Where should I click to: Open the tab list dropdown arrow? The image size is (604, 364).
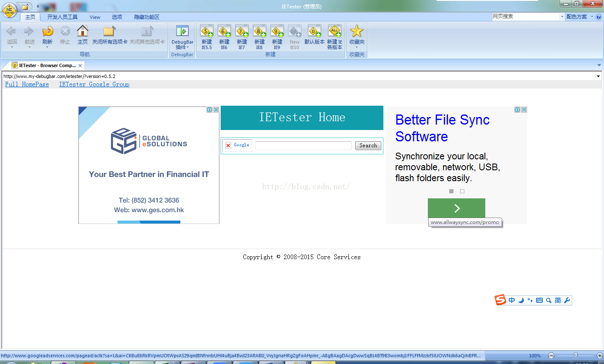click(599, 65)
